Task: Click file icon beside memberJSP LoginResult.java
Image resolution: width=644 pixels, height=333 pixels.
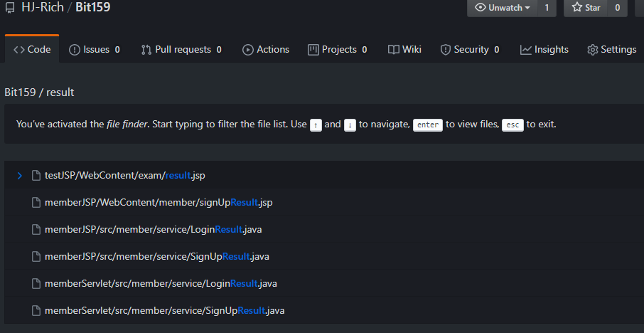Action: pos(36,229)
